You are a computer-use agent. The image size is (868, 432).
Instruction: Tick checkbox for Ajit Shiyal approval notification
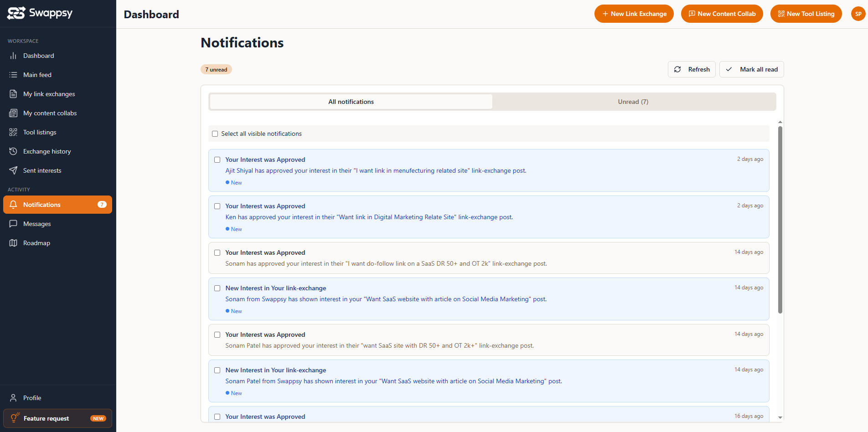coord(217,159)
